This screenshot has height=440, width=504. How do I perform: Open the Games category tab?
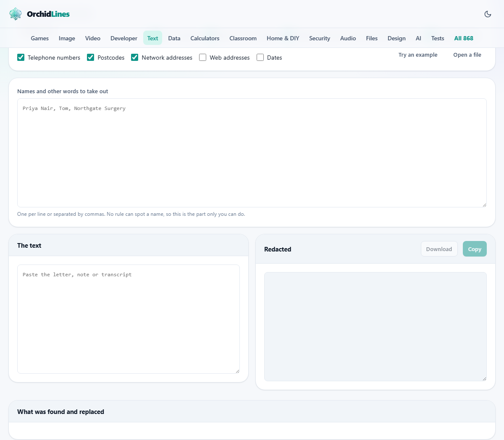click(40, 38)
